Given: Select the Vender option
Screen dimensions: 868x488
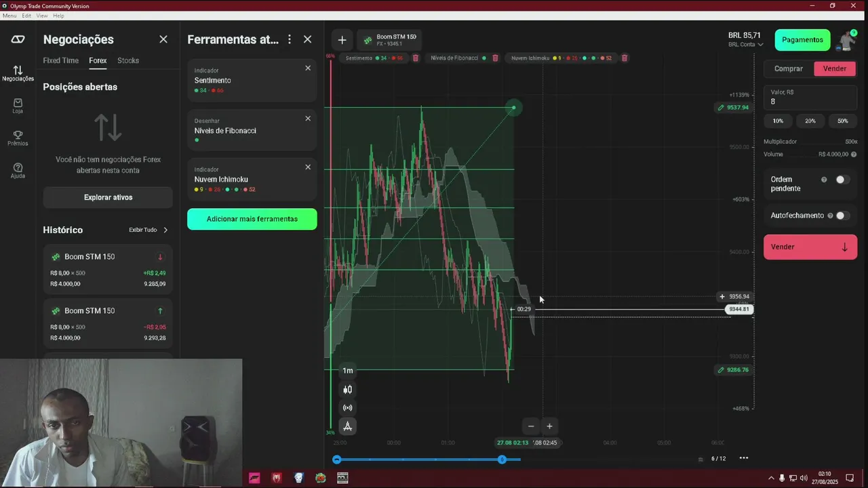Looking at the screenshot, I should point(835,68).
